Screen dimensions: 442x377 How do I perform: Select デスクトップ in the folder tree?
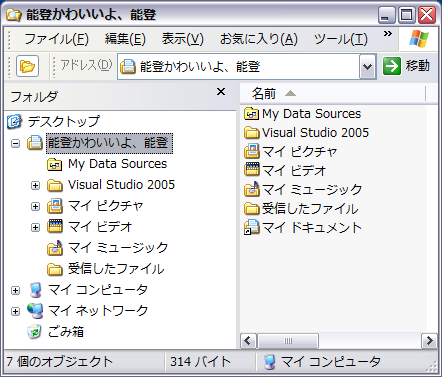click(53, 121)
